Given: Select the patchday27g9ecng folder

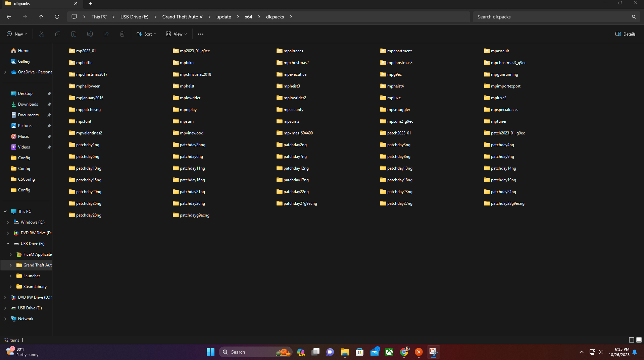Looking at the screenshot, I should point(297,203).
